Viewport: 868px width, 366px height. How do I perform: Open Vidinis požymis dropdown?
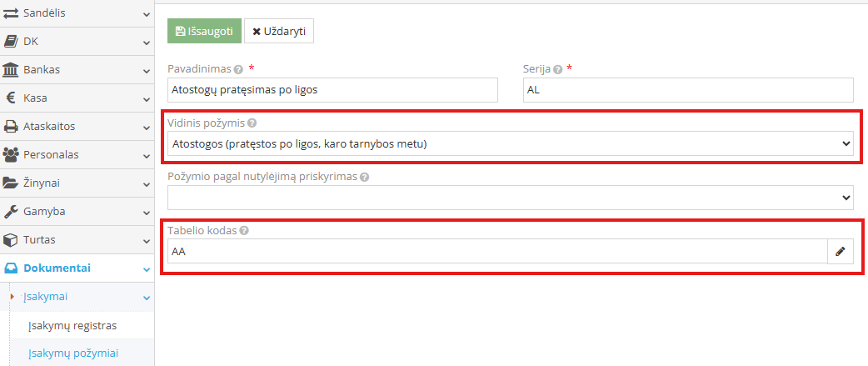[511, 143]
